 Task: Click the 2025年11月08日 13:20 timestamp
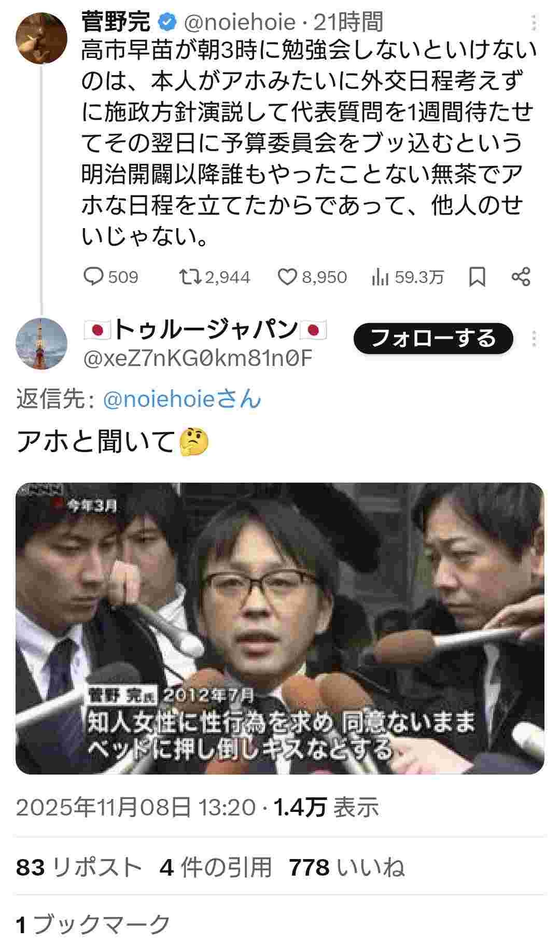(x=136, y=807)
